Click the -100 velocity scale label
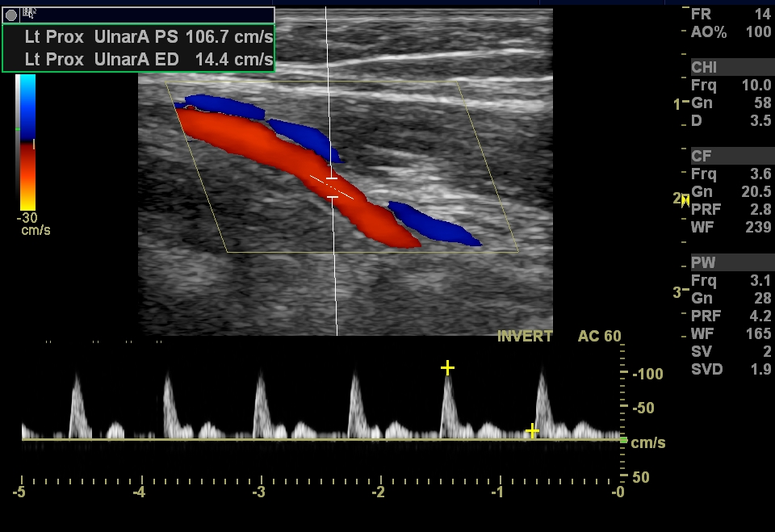The width and height of the screenshot is (775, 532). (x=647, y=375)
